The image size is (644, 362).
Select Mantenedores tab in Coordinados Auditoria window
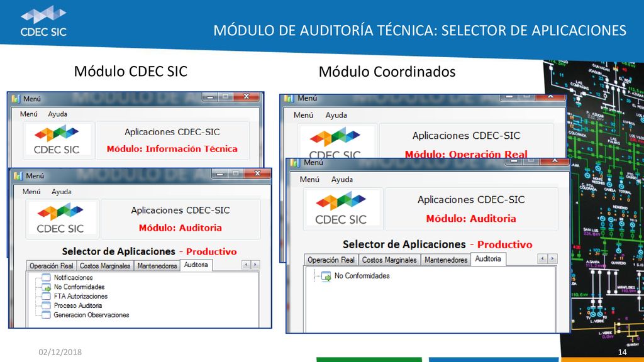click(446, 260)
